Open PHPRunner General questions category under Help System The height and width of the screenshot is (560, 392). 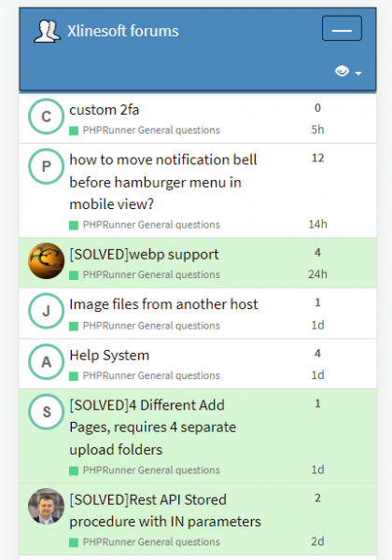[x=151, y=376]
